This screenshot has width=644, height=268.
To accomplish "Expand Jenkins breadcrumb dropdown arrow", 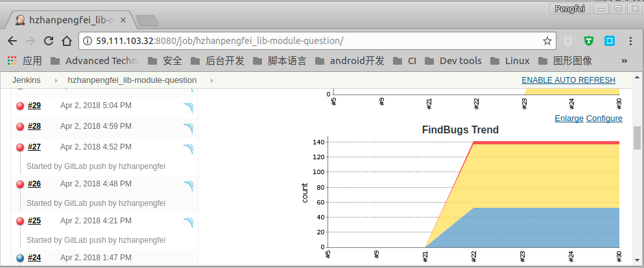I will pyautogui.click(x=56, y=80).
